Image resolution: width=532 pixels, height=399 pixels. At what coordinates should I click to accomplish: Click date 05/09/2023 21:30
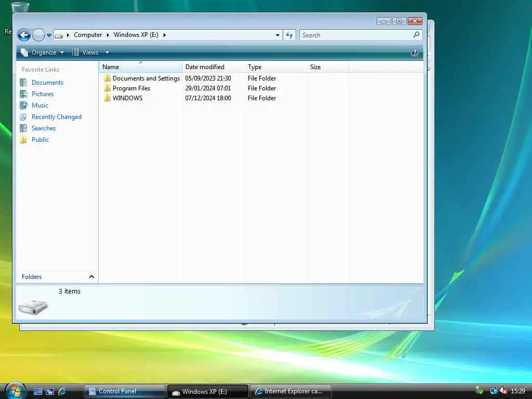pos(208,78)
